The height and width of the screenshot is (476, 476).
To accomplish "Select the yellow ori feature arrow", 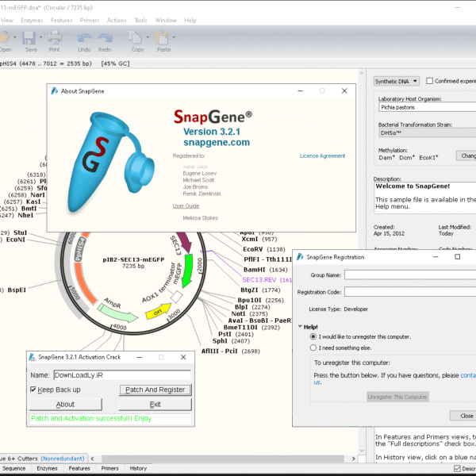I will pos(158,312).
